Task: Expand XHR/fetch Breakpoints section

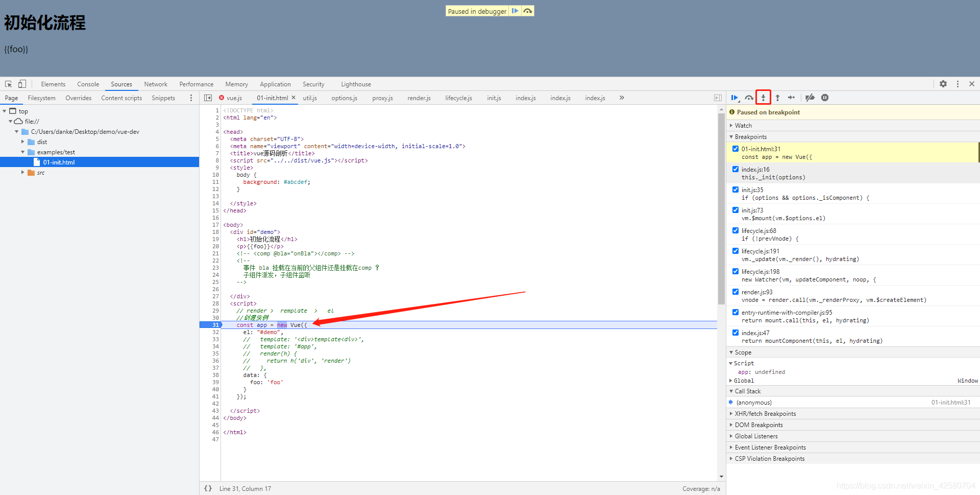Action: pyautogui.click(x=852, y=413)
